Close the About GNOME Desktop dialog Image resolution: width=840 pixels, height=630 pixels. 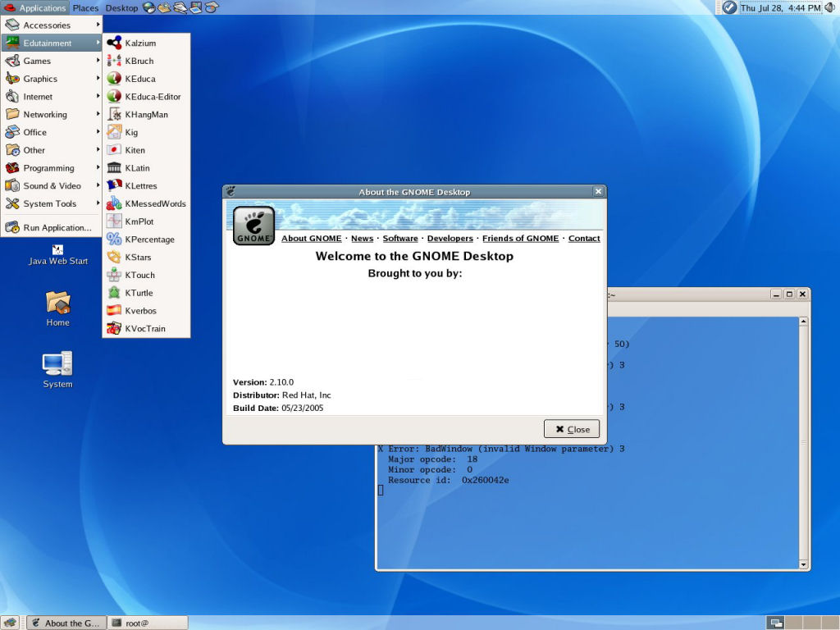(x=571, y=428)
